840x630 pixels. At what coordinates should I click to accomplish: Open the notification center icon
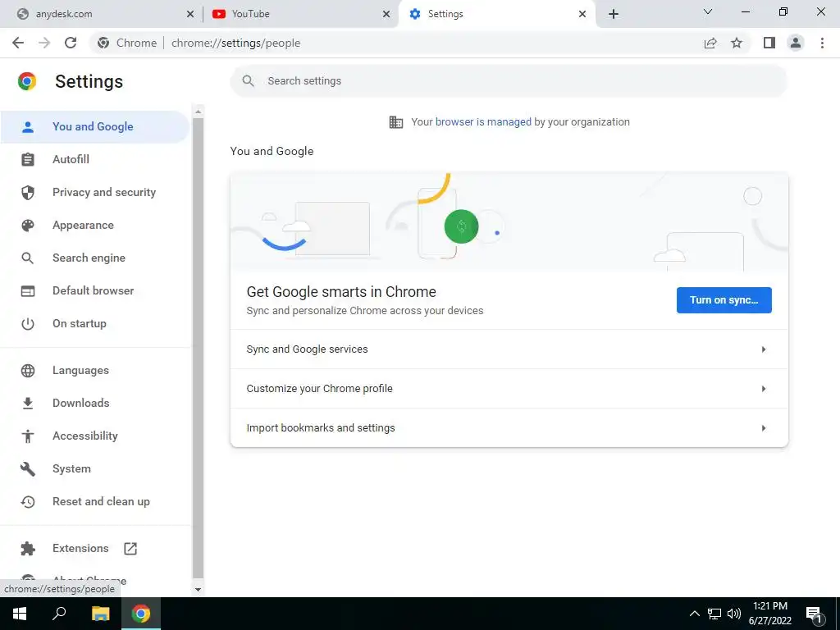(815, 615)
